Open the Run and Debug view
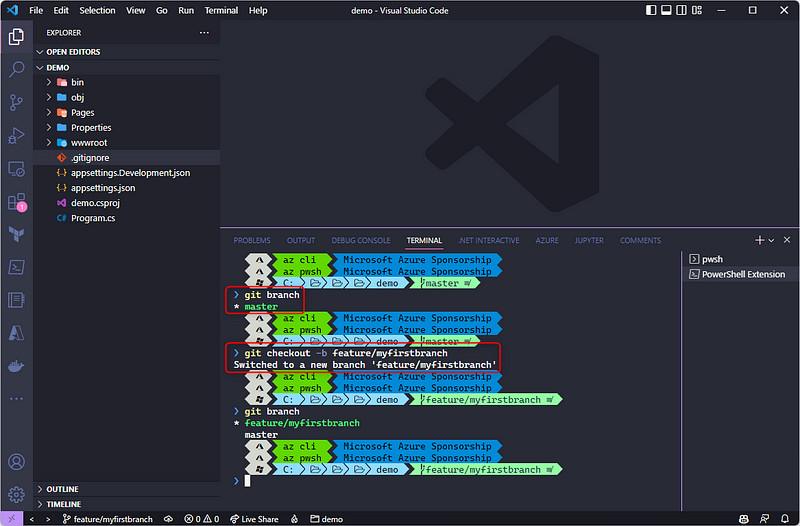800x526 pixels. tap(16, 135)
